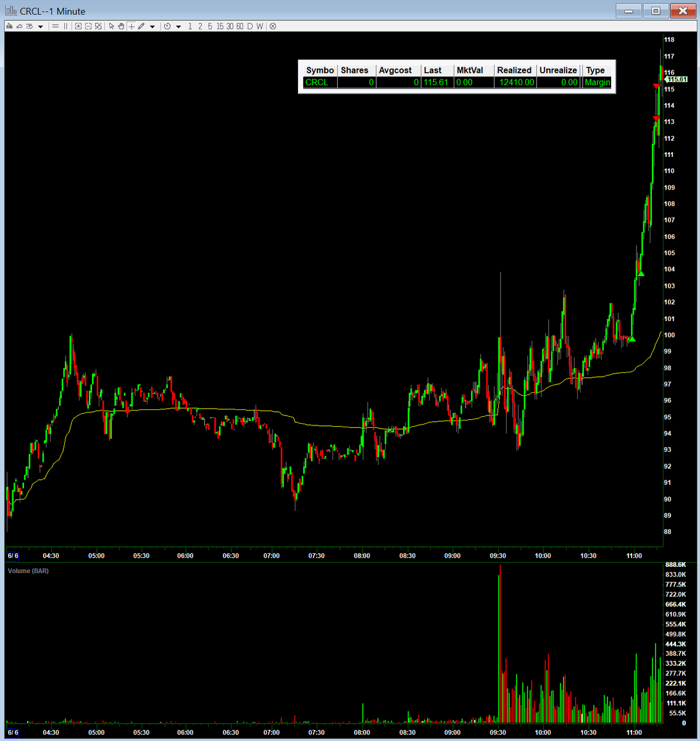Switch to the 5 minute interval

210,27
